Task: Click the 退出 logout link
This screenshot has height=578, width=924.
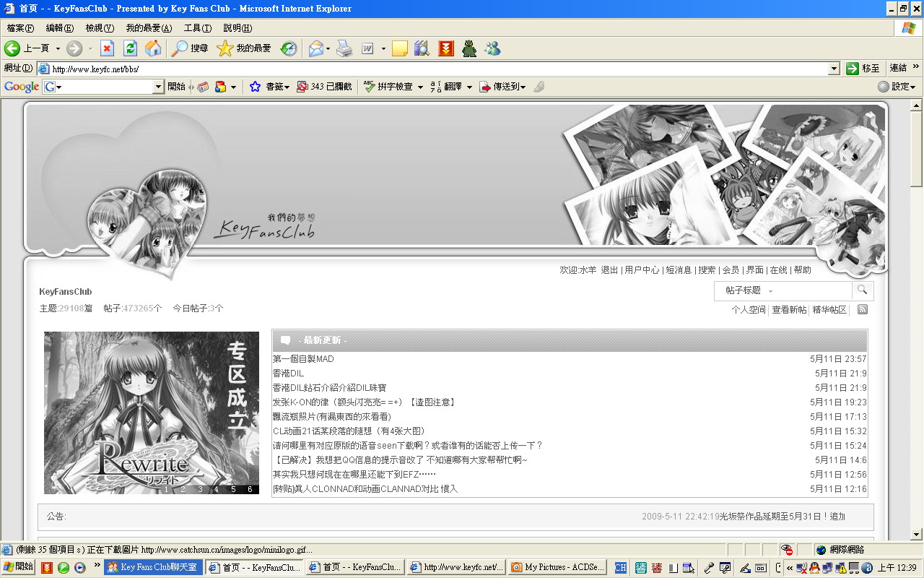Action: point(609,270)
